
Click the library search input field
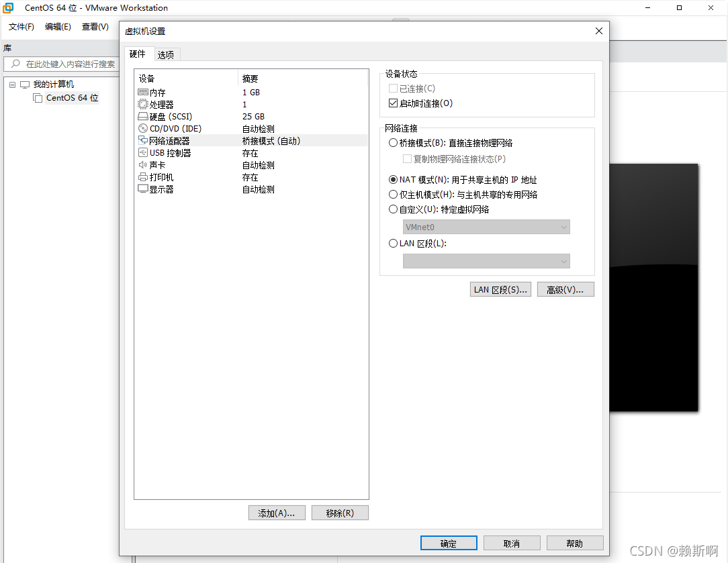tap(62, 64)
